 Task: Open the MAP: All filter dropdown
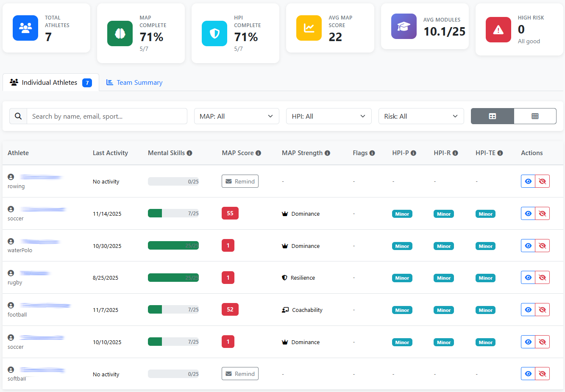(237, 116)
